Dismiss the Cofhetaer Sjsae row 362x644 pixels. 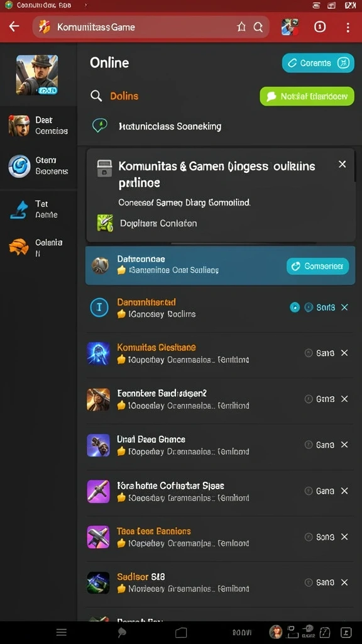(344, 491)
